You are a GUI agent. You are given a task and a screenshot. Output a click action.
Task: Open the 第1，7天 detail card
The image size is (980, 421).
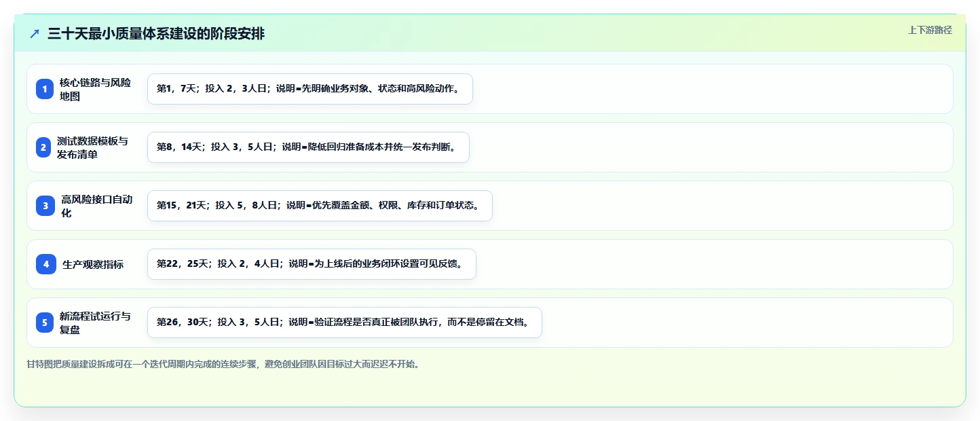click(x=309, y=89)
